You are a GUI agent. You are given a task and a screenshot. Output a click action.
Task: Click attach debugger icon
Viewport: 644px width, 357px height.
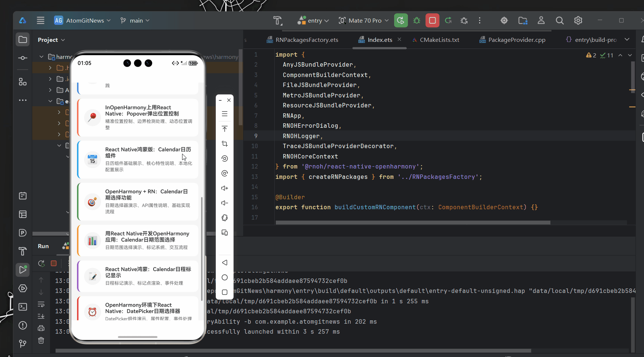(x=464, y=20)
